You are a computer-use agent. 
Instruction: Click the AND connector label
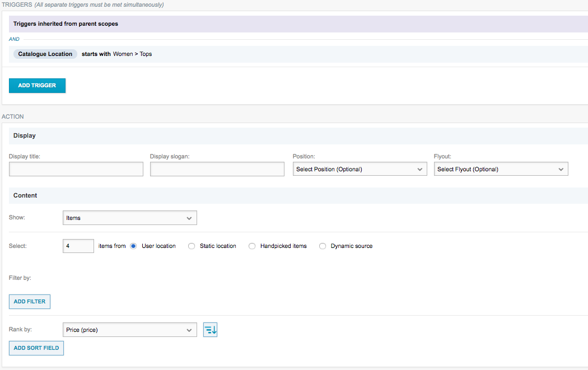pos(14,39)
